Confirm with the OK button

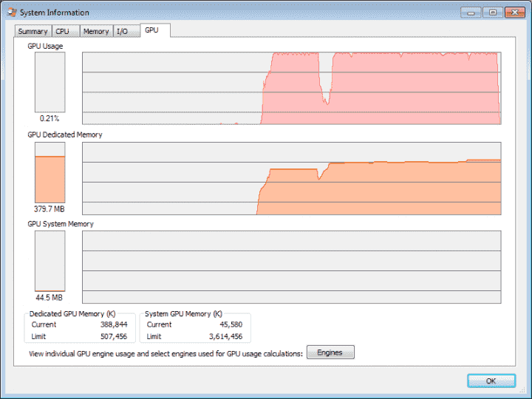491,381
